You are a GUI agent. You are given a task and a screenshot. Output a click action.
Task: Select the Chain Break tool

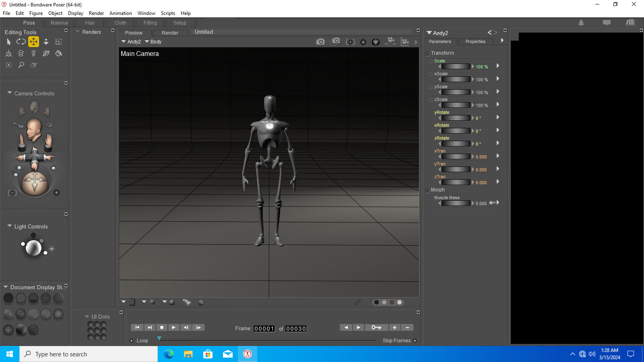46,53
